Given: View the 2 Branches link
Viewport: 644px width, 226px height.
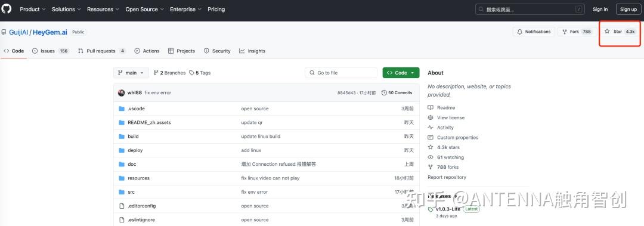Looking at the screenshot, I should click(x=169, y=73).
